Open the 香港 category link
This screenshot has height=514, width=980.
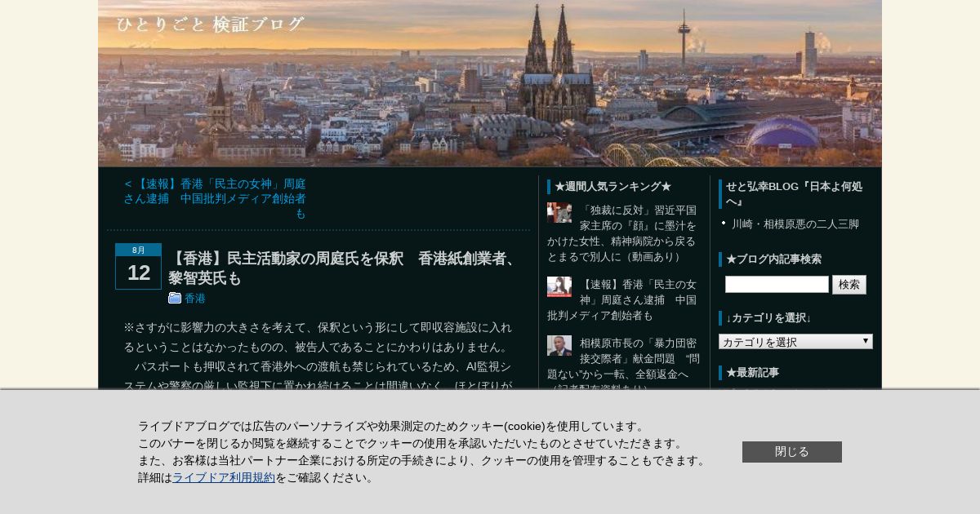click(x=195, y=299)
